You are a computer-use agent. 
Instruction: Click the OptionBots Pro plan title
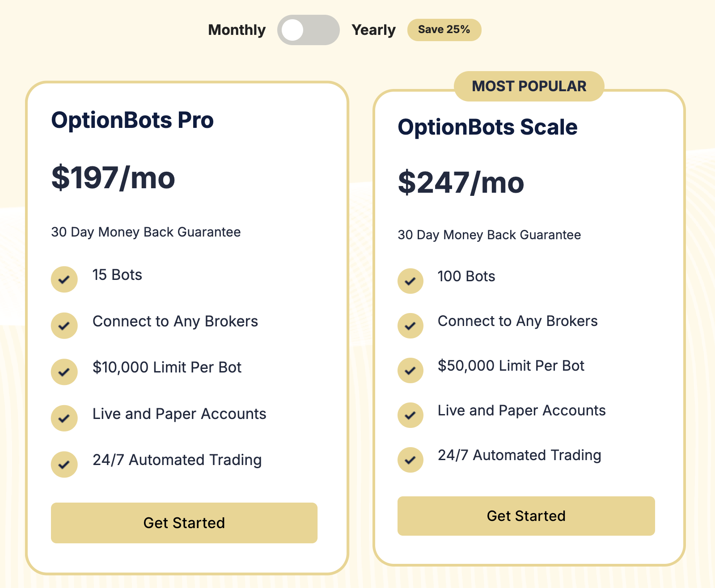(132, 120)
